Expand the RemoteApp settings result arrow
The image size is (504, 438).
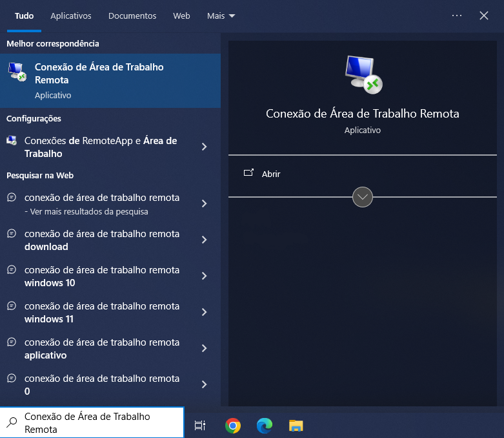[x=204, y=147]
